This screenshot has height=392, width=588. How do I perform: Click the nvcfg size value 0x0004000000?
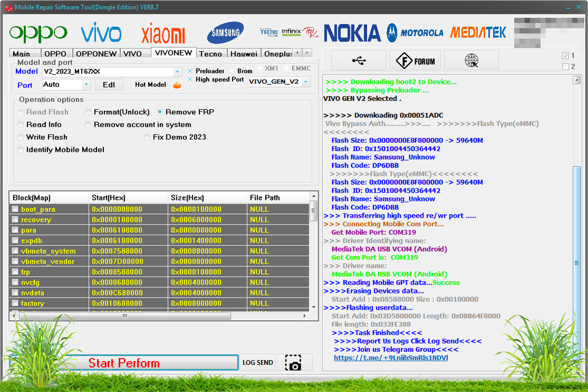point(196,282)
